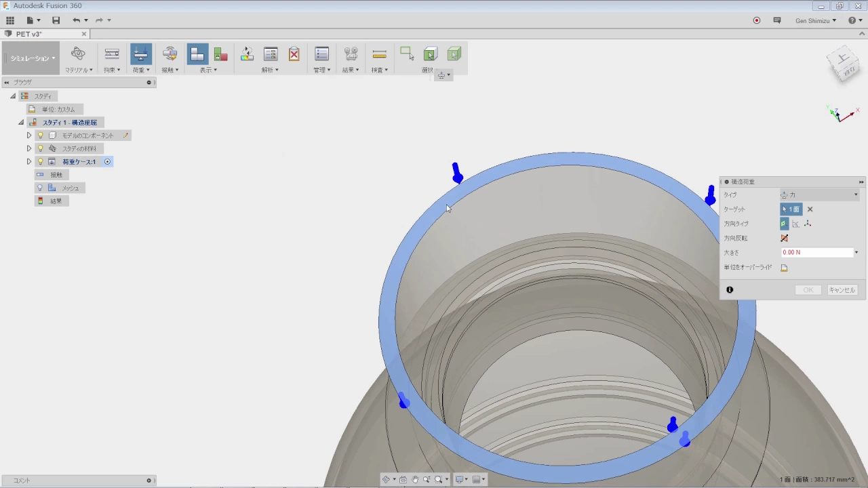This screenshot has height=488, width=868.
Task: Open the マテリアル menu label
Action: [79, 70]
